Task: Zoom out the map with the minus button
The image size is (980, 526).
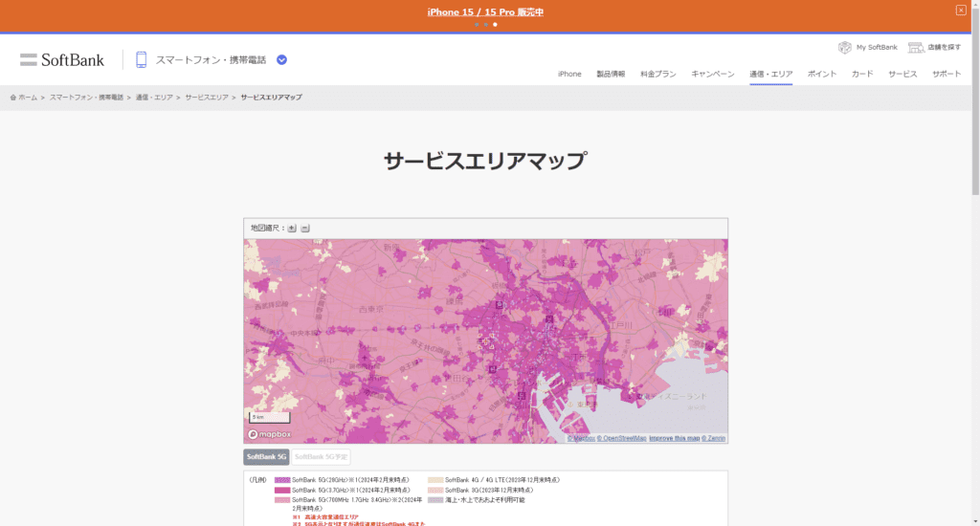Action: [305, 228]
